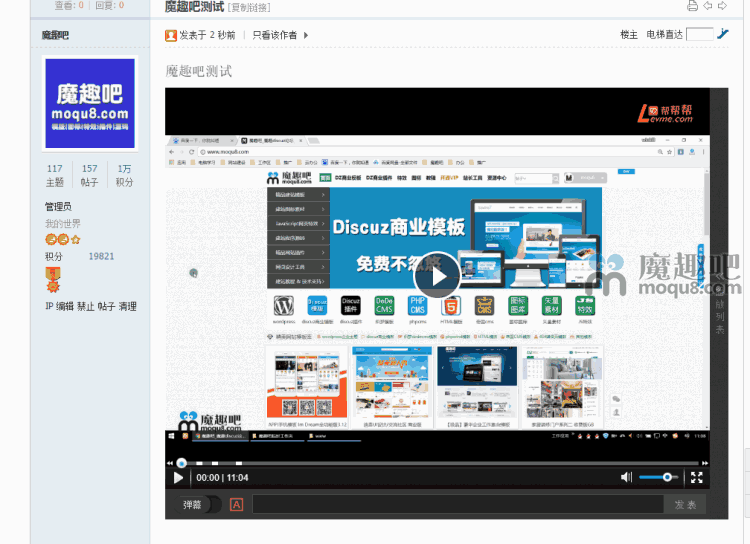Screen dimensions: 750x544
Task: Go to next thread via right arrow
Action: 722,6
